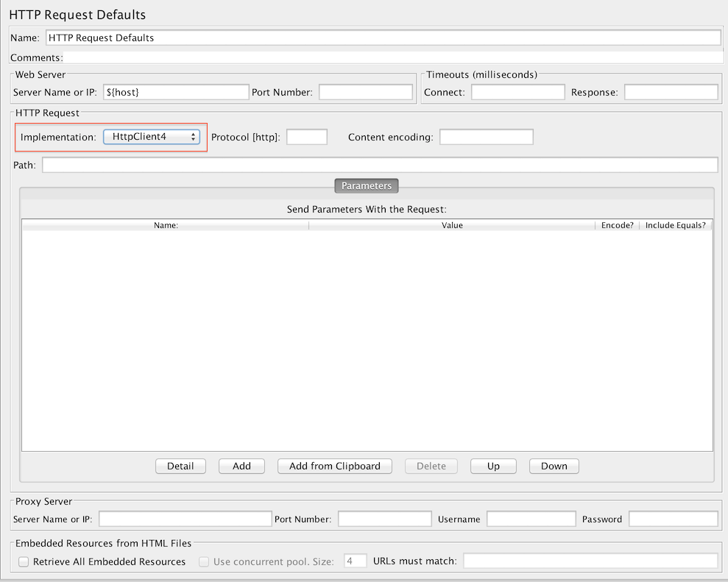Click the Add parameter button
The image size is (728, 582).
tap(241, 466)
